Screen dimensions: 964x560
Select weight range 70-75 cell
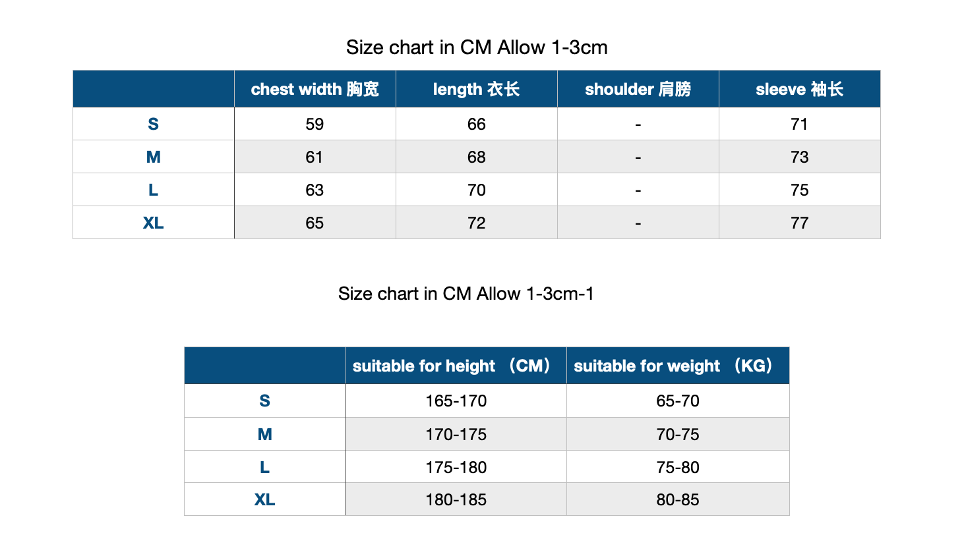pyautogui.click(x=678, y=434)
